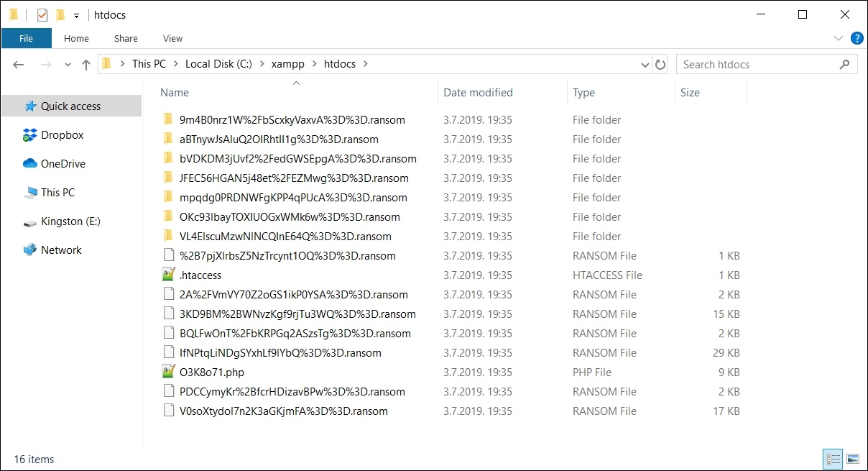Open the File menu tab
This screenshot has height=471, width=868.
tap(26, 38)
